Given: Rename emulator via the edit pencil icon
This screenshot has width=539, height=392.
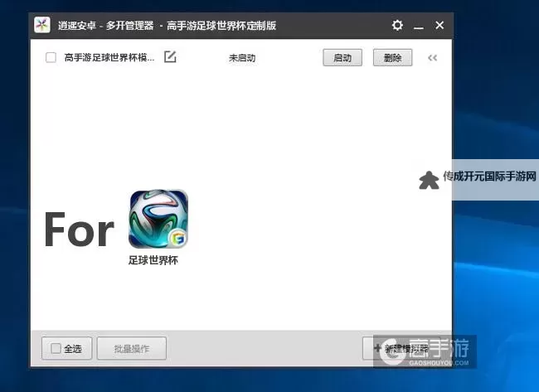Looking at the screenshot, I should click(170, 57).
